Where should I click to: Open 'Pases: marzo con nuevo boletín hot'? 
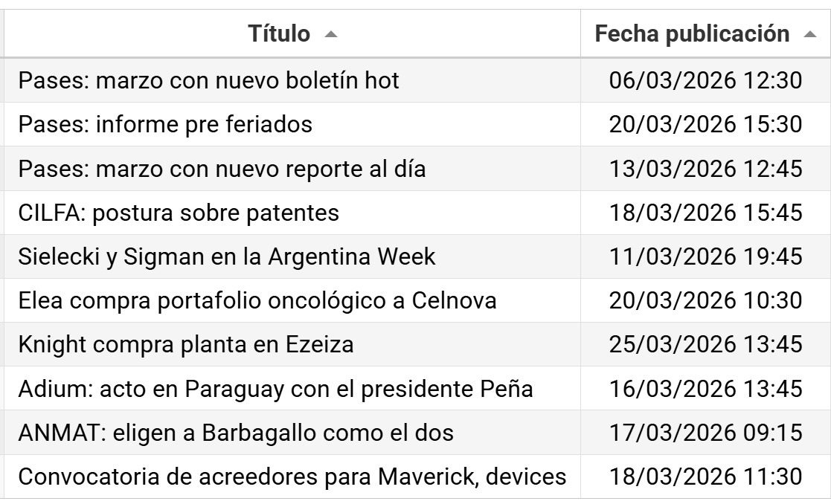208,80
